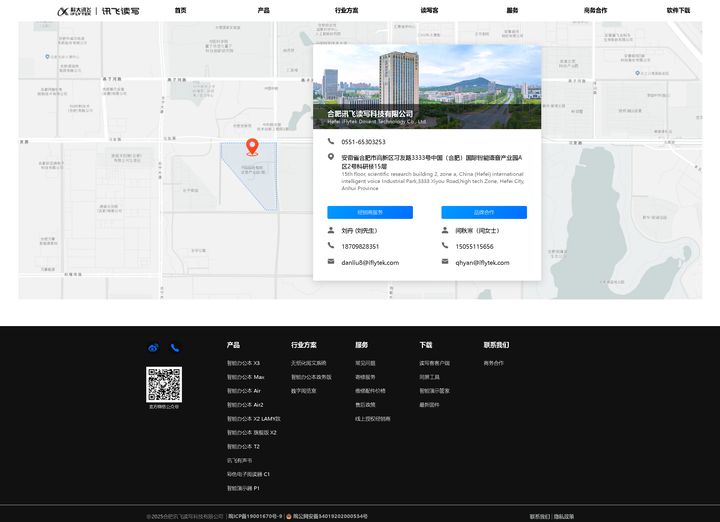Click mail icon beside danliu8@iflytek.com
Image resolution: width=720 pixels, height=522 pixels.
point(331,262)
